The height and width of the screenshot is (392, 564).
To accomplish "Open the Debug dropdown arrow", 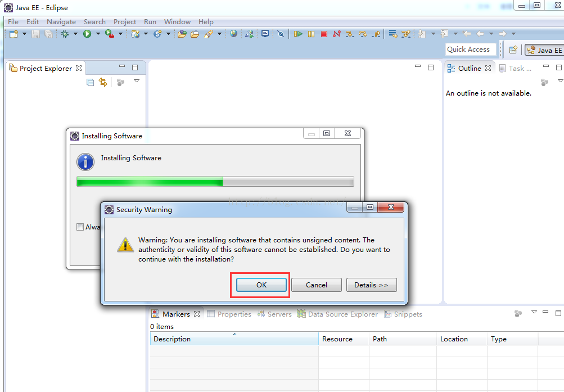I will (75, 34).
